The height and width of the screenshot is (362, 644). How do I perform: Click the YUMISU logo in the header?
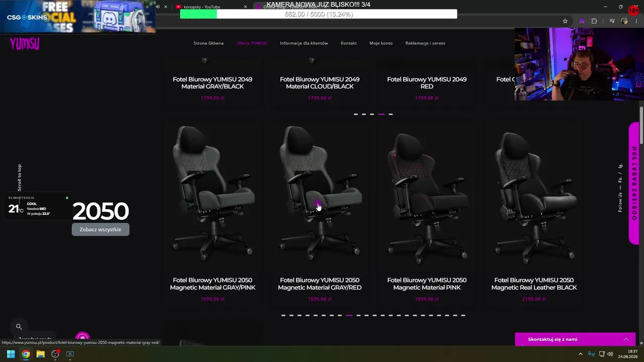[24, 44]
